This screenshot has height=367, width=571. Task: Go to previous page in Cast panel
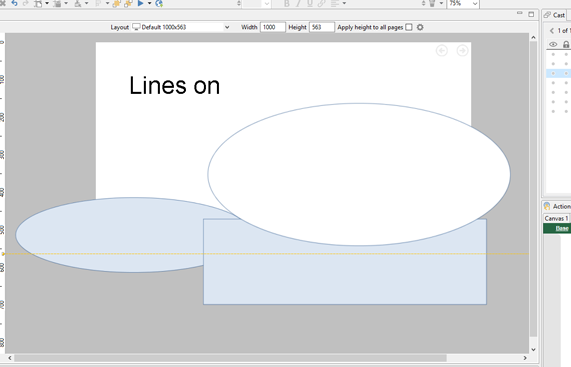[x=551, y=31]
